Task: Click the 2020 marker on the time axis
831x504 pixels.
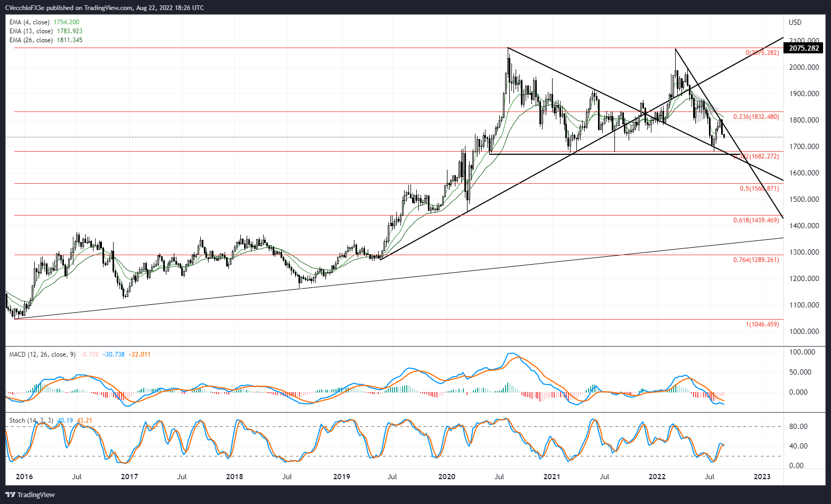Action: pos(447,477)
